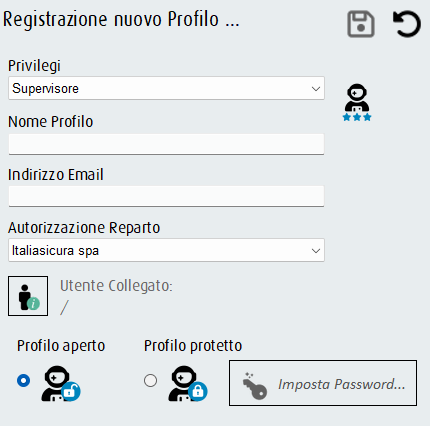Click the linked user info icon button
Screen dimensions: 430x426
point(28,296)
